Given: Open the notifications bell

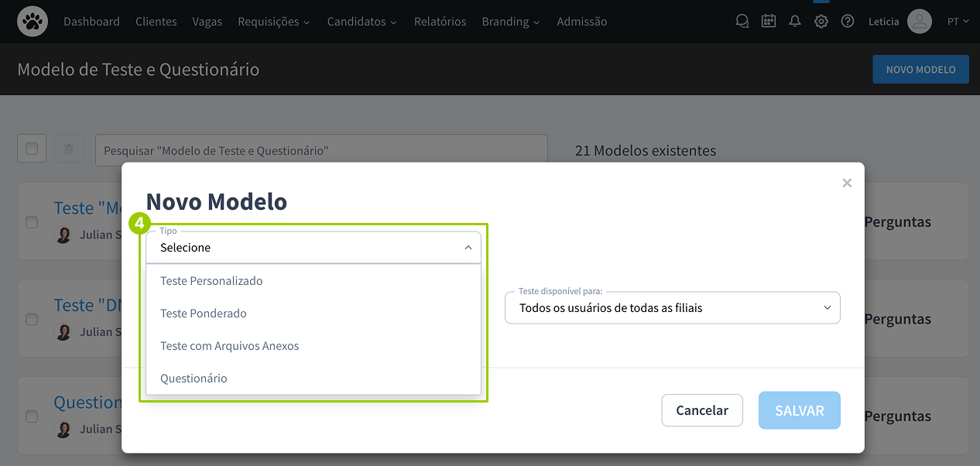Looking at the screenshot, I should (x=795, y=22).
